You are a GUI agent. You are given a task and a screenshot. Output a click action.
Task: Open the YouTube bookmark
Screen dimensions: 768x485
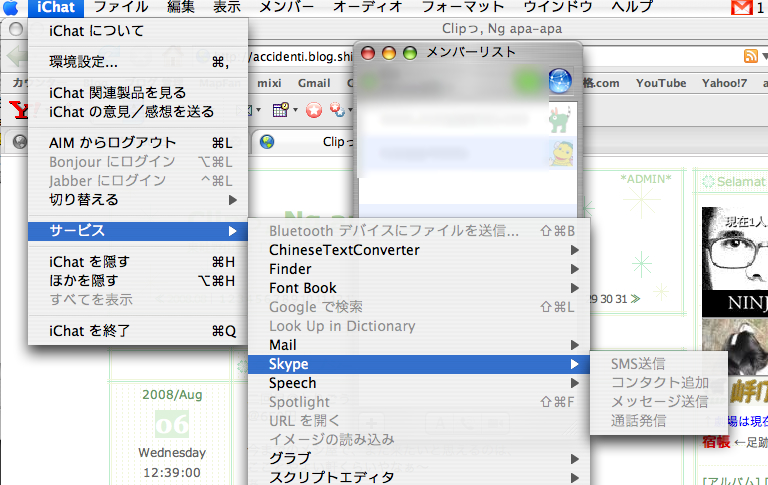(x=661, y=83)
